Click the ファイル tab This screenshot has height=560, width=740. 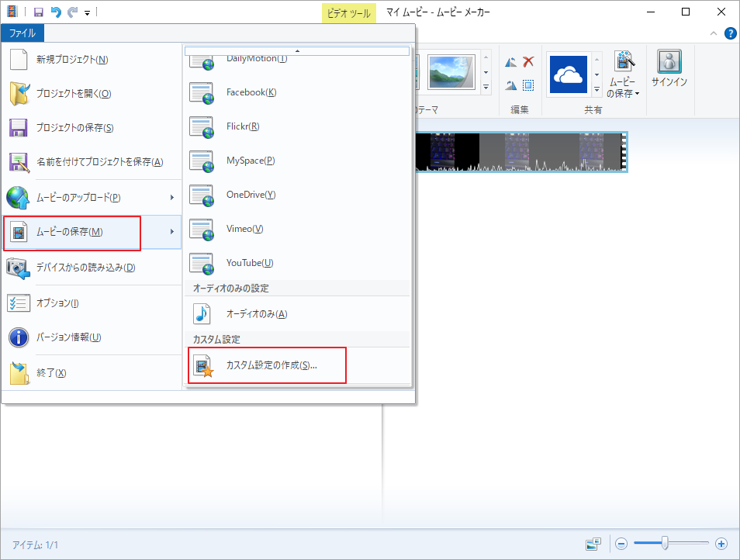[22, 33]
